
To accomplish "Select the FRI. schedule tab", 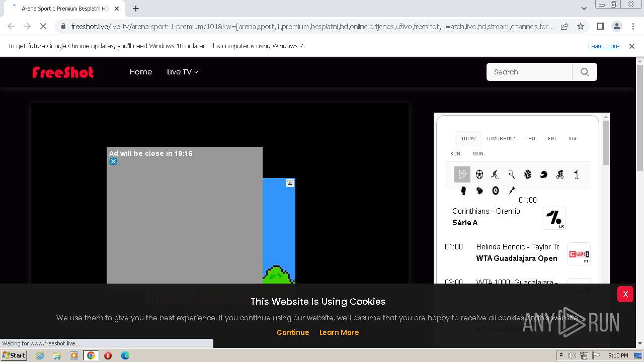I will point(552,138).
